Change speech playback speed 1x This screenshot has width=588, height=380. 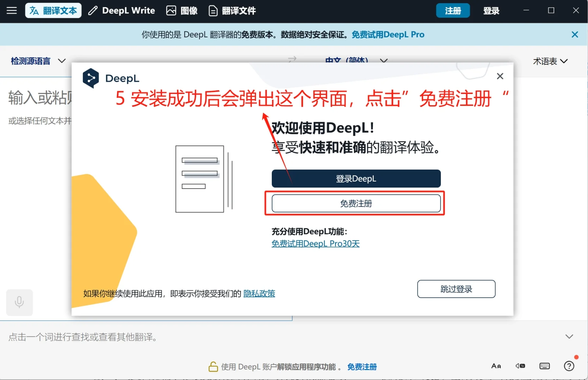point(520,366)
